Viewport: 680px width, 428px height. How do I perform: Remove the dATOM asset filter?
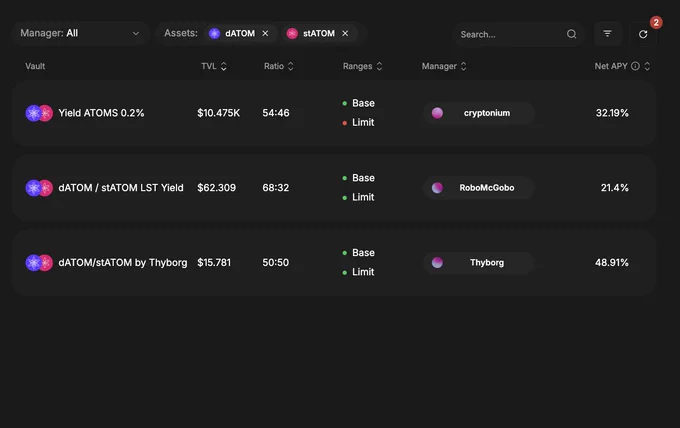click(265, 33)
